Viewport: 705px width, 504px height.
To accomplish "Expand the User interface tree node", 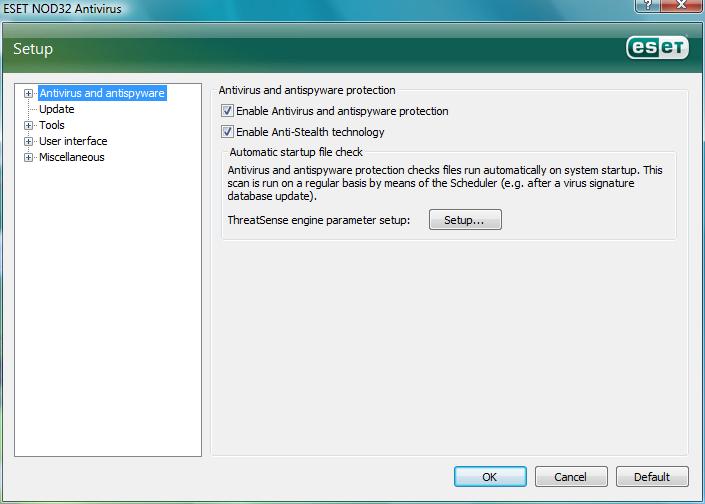I will coord(28,142).
